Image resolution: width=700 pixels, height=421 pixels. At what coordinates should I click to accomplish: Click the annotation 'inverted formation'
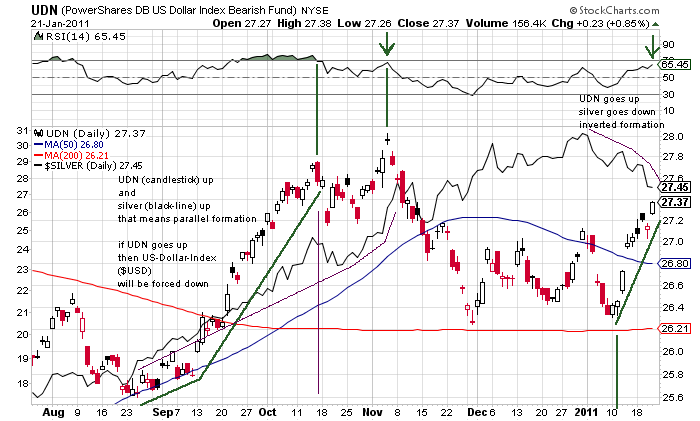click(622, 125)
